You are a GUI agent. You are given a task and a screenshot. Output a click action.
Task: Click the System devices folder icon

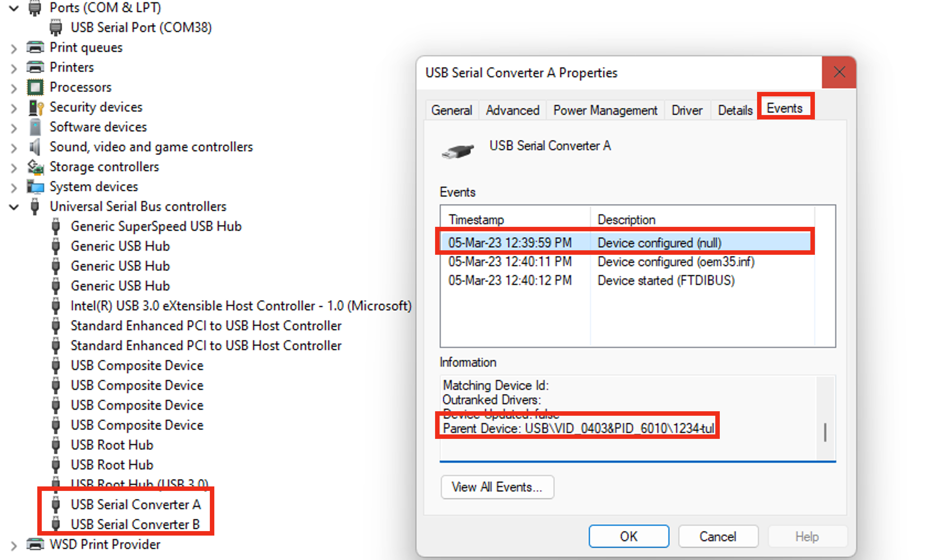pyautogui.click(x=35, y=187)
